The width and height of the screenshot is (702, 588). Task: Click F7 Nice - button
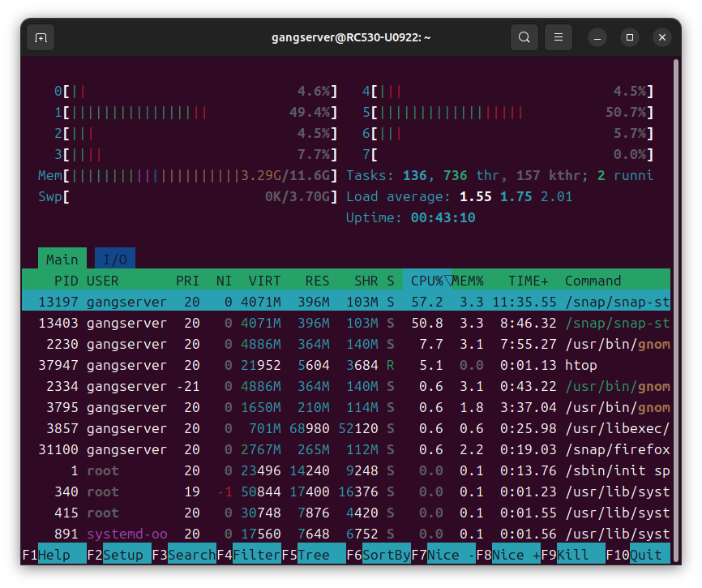tap(443, 555)
